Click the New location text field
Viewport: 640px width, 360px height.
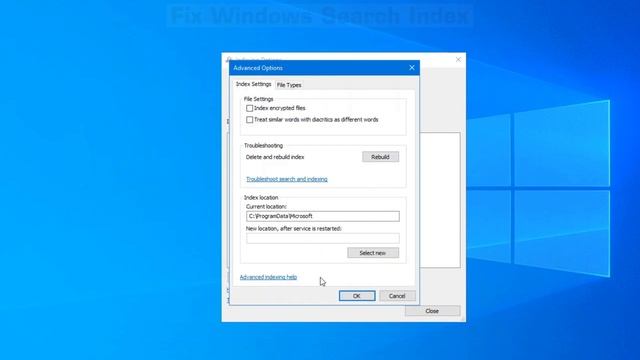(323, 238)
